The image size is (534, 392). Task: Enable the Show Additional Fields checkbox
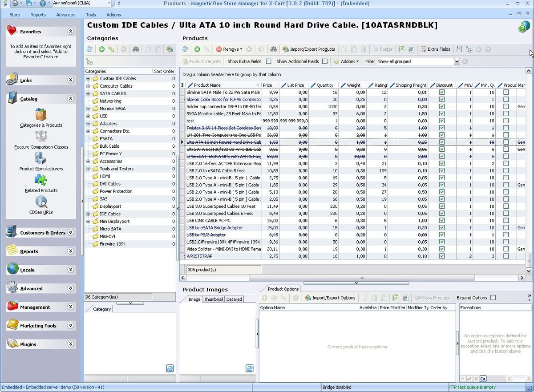[x=325, y=61]
